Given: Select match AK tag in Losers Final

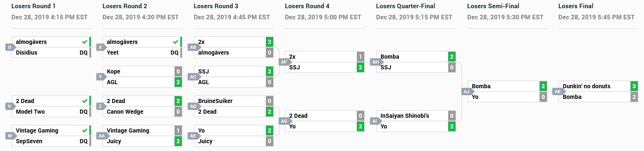Looking at the screenshot, I should (x=558, y=92).
